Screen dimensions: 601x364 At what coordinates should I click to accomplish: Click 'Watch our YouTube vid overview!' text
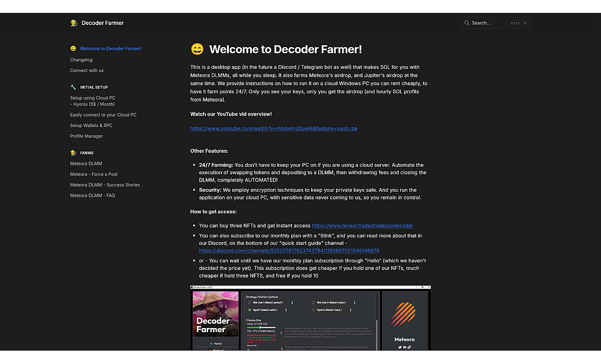tap(231, 114)
